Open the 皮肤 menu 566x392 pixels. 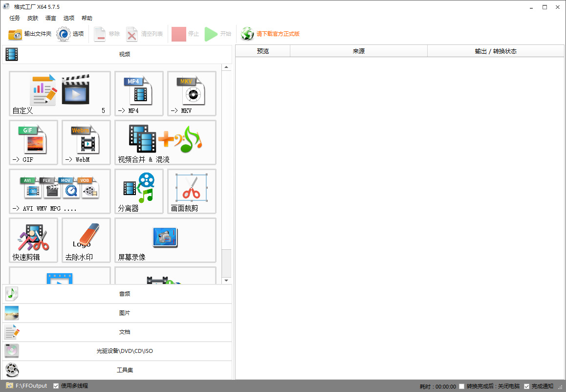coord(33,18)
